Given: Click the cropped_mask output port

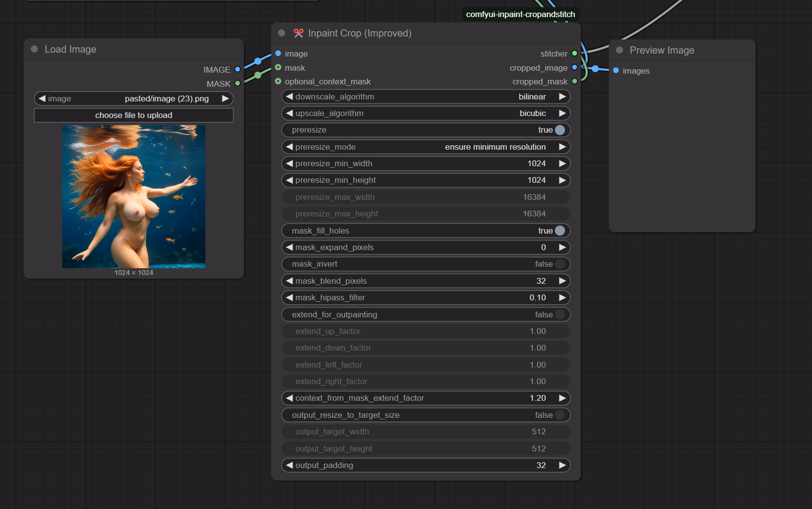Looking at the screenshot, I should pos(574,81).
